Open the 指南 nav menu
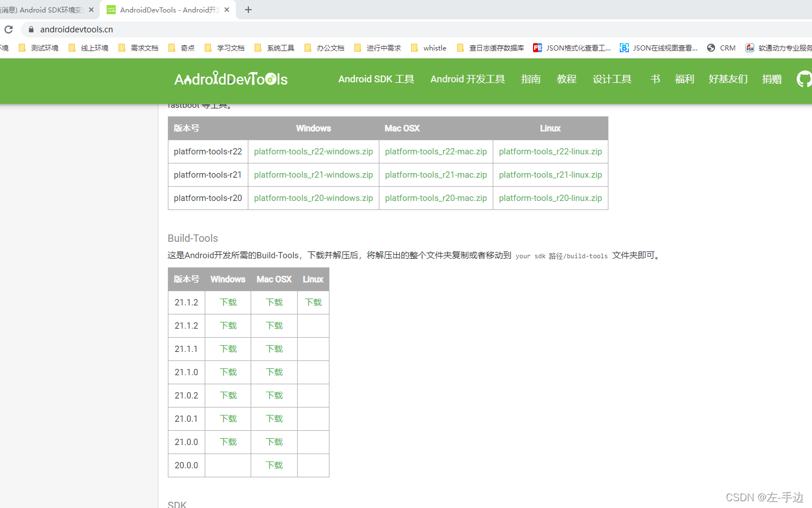 click(531, 79)
